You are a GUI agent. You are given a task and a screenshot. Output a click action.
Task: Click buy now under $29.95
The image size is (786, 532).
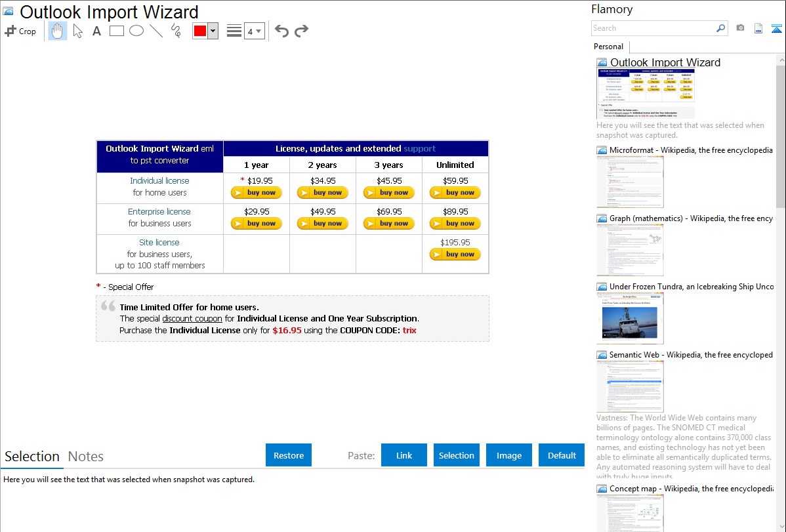point(256,224)
